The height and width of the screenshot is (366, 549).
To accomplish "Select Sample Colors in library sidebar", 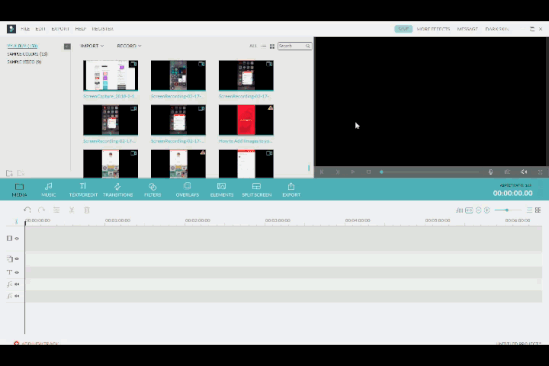I will (27, 54).
